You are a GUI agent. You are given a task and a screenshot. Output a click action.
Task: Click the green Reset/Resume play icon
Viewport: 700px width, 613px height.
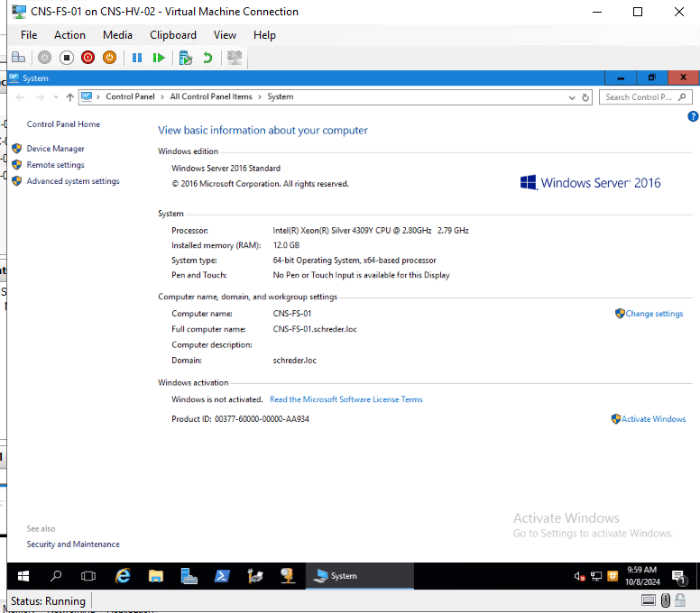point(159,58)
